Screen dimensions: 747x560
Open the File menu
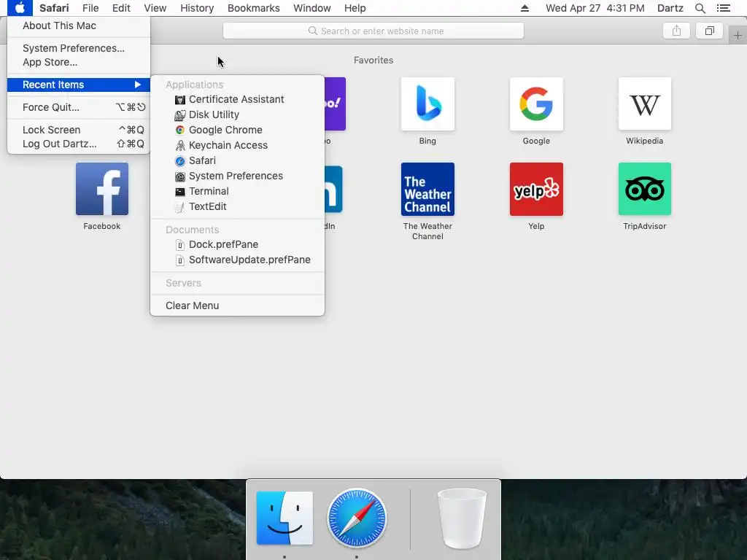tap(90, 8)
